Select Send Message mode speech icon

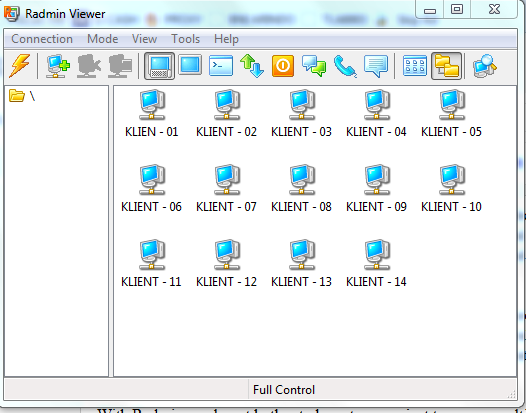(x=376, y=66)
